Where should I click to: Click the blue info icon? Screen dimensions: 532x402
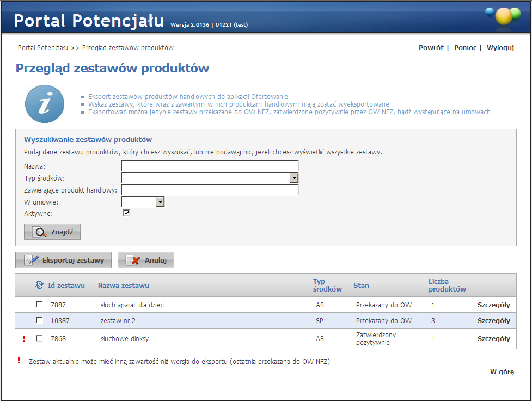(x=45, y=104)
